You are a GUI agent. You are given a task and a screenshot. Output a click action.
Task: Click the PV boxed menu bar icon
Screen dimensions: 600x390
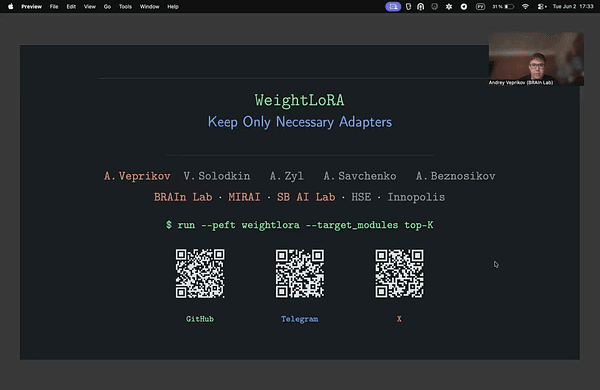pyautogui.click(x=480, y=7)
